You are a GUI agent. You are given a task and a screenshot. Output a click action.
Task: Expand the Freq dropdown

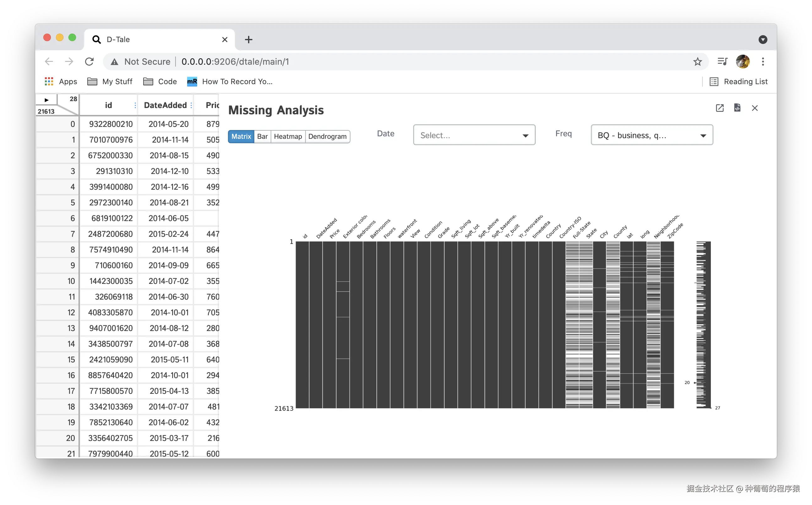(x=652, y=135)
